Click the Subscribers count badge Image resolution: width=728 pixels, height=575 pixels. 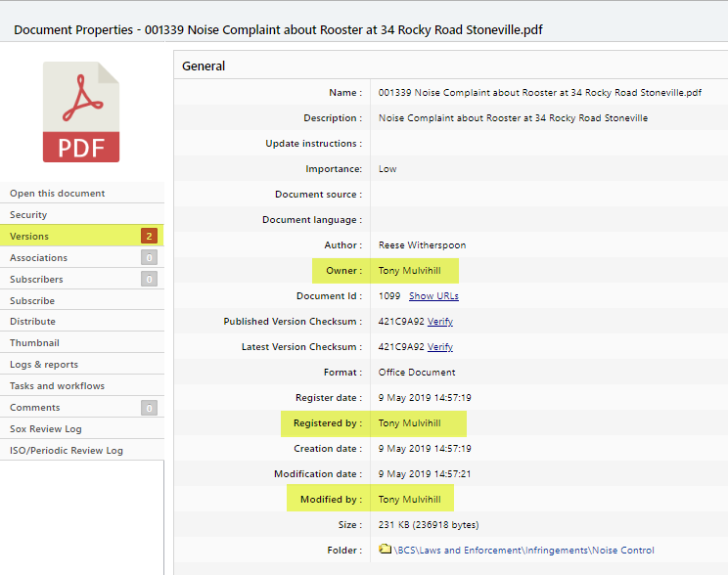pyautogui.click(x=149, y=280)
